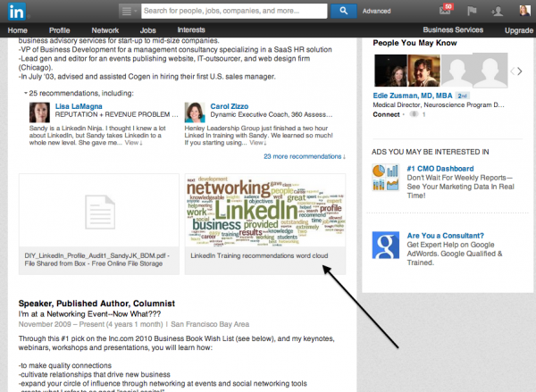
Task: Open the Network menu
Action: [105, 30]
